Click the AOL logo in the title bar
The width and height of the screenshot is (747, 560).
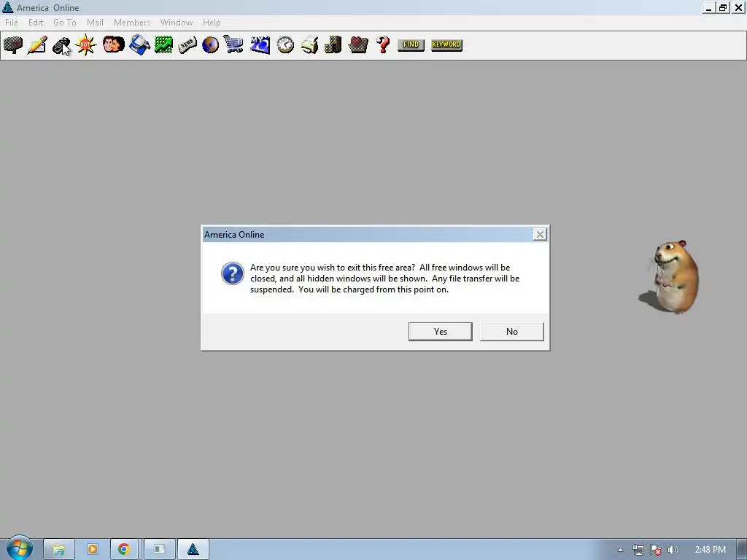click(7, 7)
